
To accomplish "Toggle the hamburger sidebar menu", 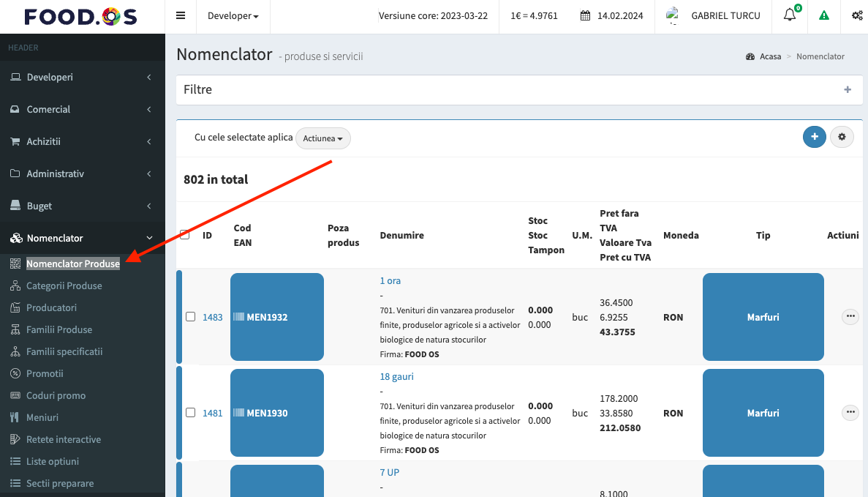I will [181, 15].
